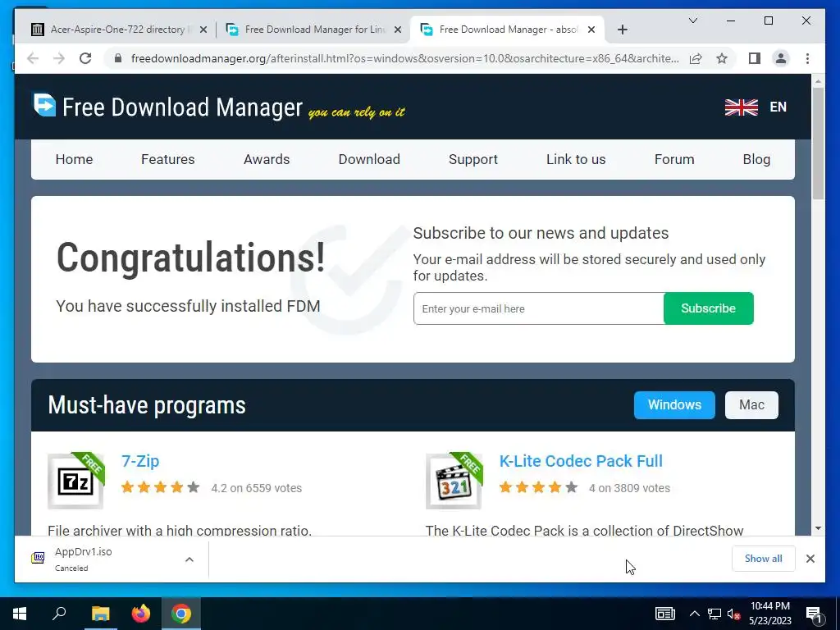Image resolution: width=840 pixels, height=630 pixels.
Task: Click the Free Download Manager header title
Action: tap(182, 107)
